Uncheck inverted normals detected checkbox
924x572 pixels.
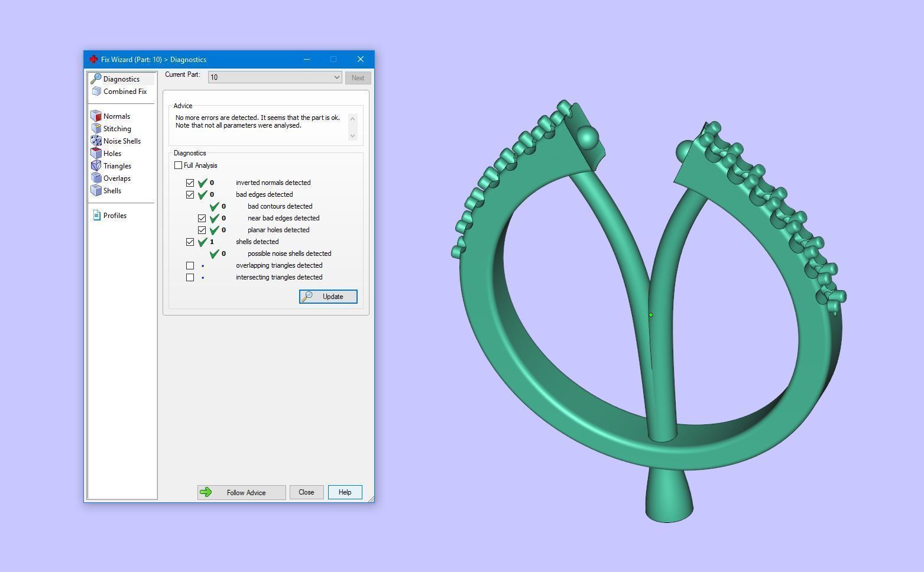tap(190, 183)
